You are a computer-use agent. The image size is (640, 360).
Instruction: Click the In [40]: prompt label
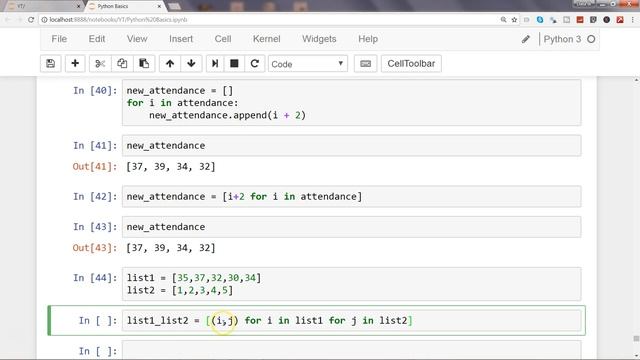95,91
